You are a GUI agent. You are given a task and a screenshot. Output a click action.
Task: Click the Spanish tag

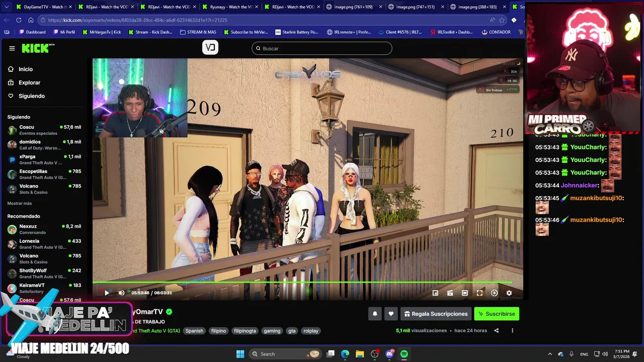(194, 331)
